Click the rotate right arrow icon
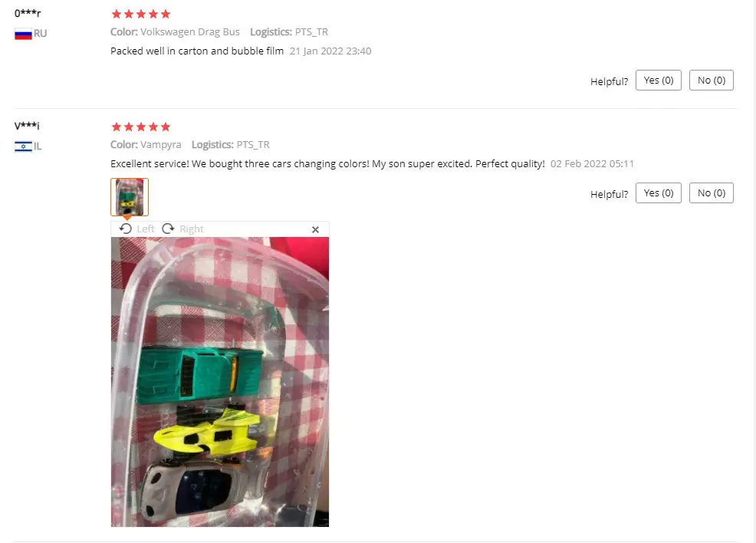Image resolution: width=756 pixels, height=543 pixels. [168, 229]
